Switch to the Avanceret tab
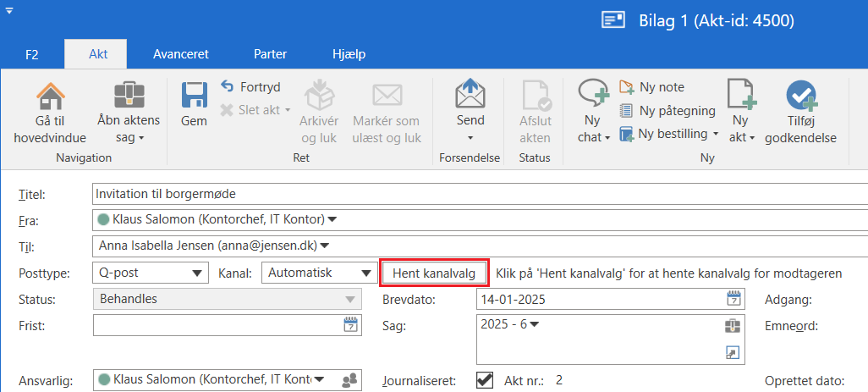Image resolution: width=868 pixels, height=392 pixels. click(180, 54)
